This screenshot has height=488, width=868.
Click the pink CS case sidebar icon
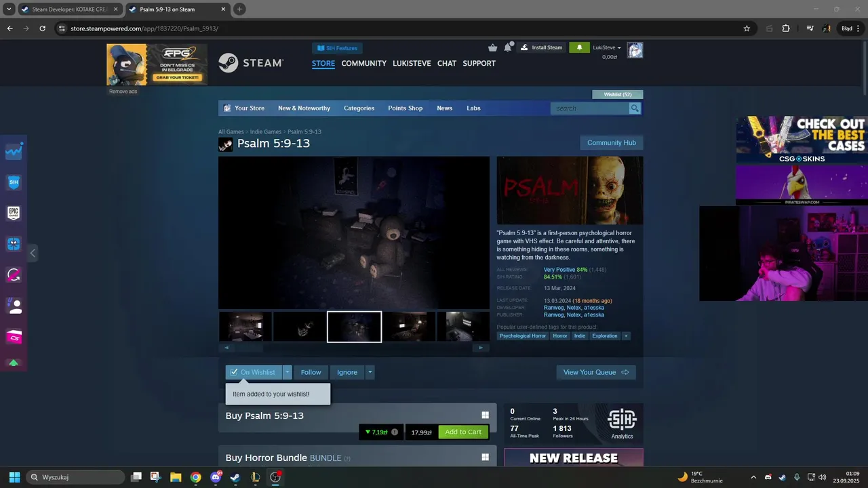pos(14,337)
